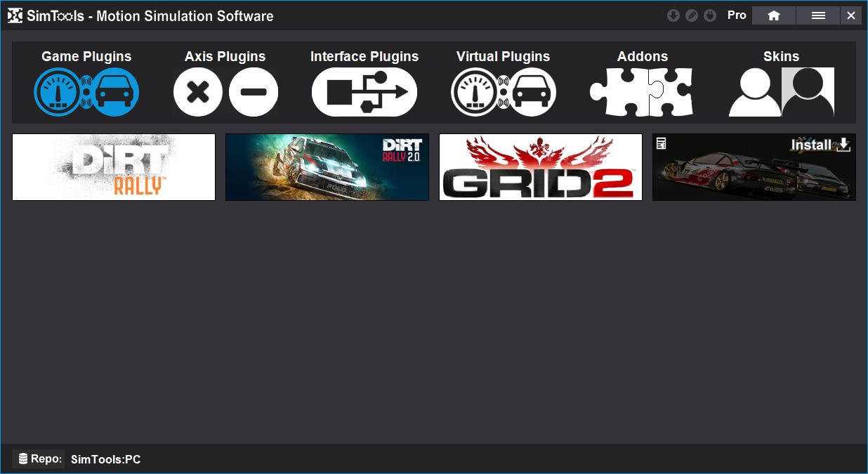Click the SimTools:PC repository name

point(105,460)
